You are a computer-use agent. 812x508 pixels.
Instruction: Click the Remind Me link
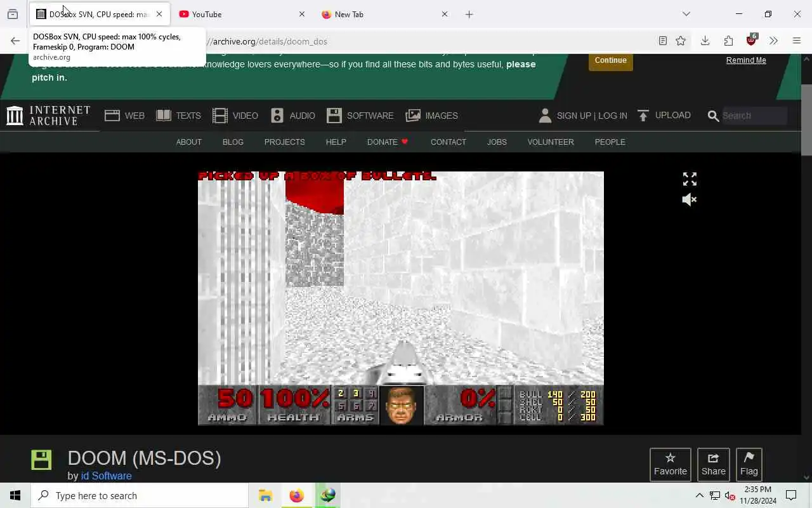point(746,60)
